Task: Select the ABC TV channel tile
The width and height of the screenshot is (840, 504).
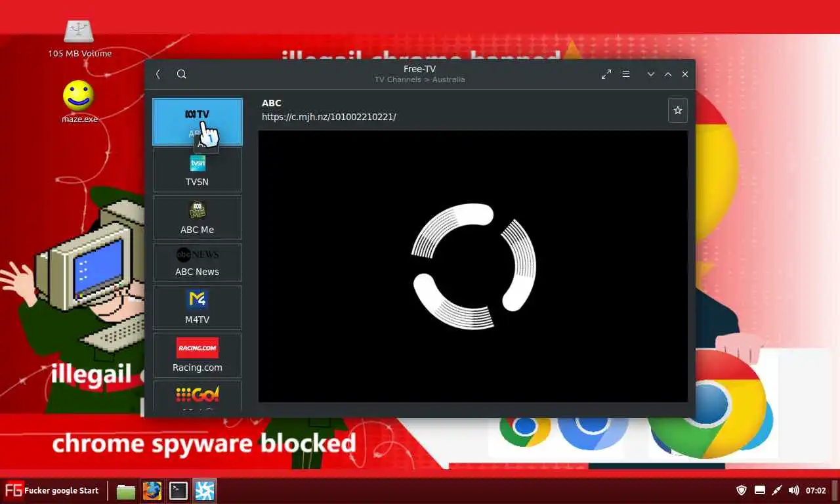Action: [198, 121]
